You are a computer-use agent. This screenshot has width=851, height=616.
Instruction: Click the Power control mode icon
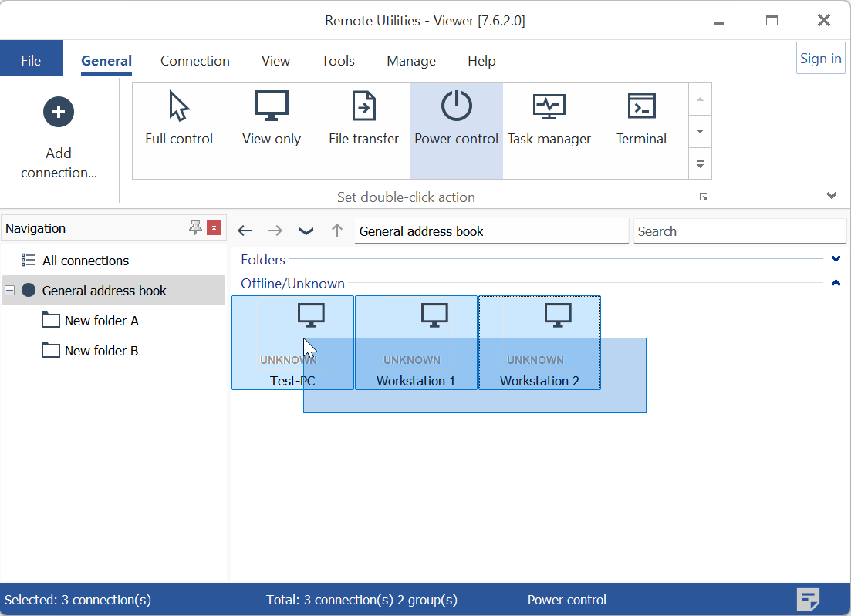[456, 107]
